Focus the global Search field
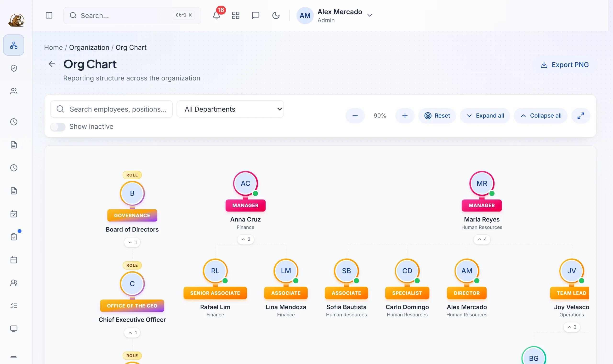The height and width of the screenshot is (364, 613). pos(132,16)
